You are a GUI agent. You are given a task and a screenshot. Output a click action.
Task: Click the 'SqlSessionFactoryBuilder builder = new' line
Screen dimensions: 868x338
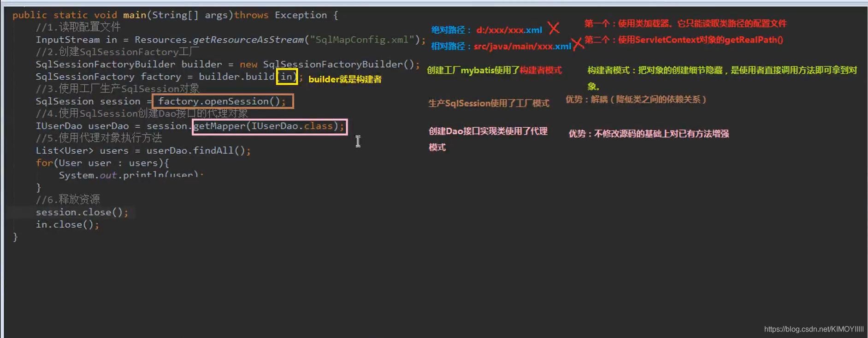pos(228,64)
